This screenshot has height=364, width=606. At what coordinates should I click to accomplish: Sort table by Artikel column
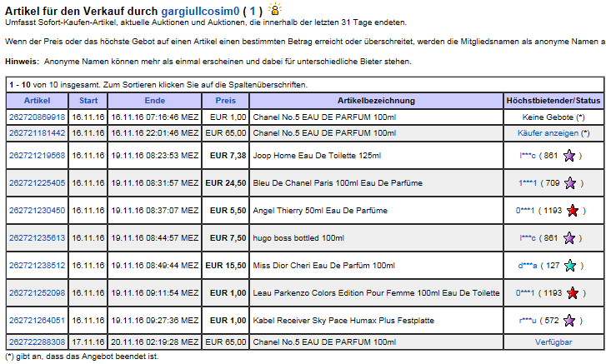click(38, 101)
